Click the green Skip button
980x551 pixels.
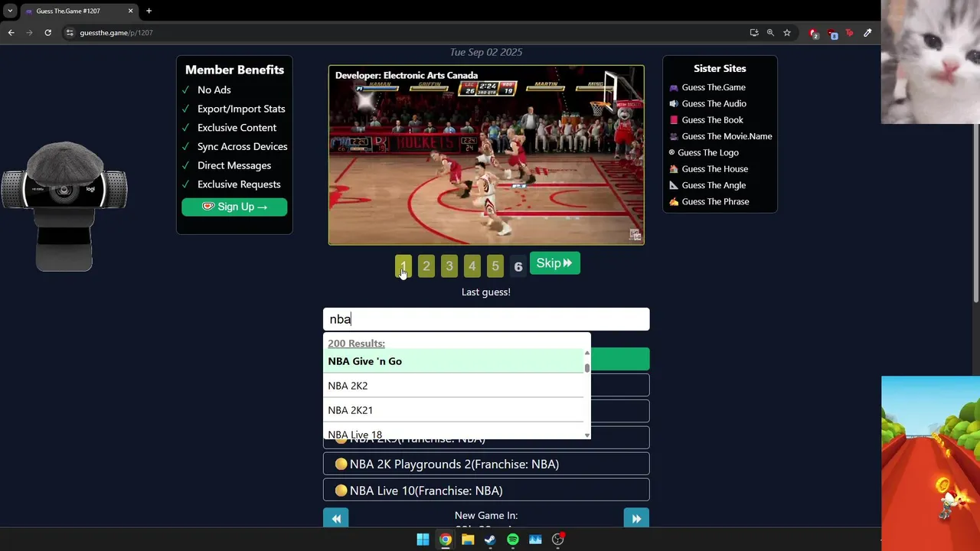click(554, 263)
